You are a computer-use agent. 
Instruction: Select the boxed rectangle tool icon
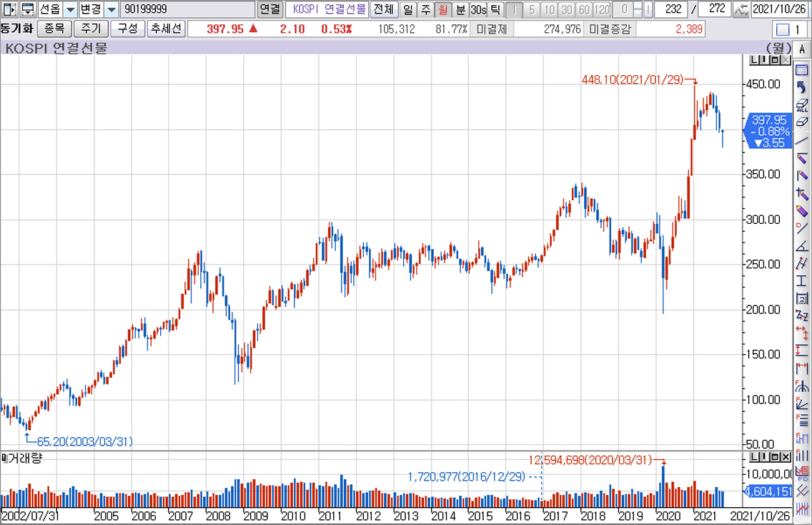coord(802,298)
